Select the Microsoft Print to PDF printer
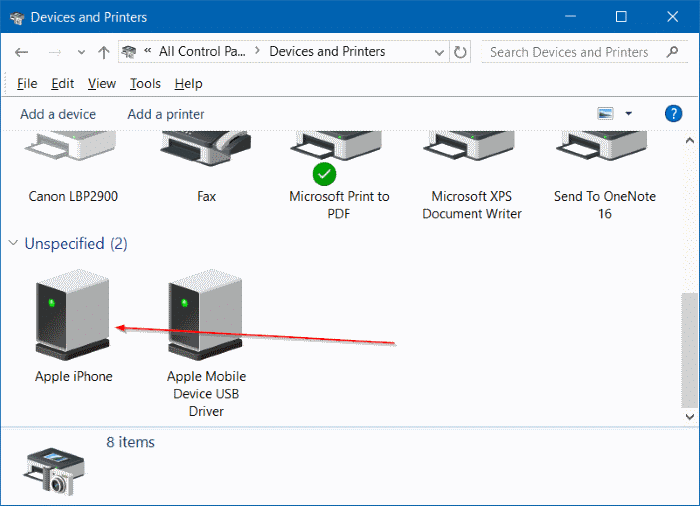 336,156
